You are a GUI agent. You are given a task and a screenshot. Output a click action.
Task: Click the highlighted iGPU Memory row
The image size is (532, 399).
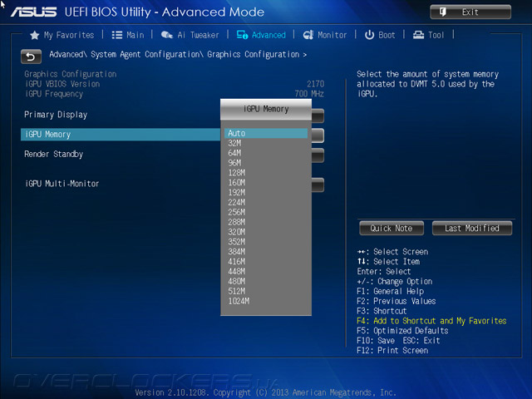(121, 135)
